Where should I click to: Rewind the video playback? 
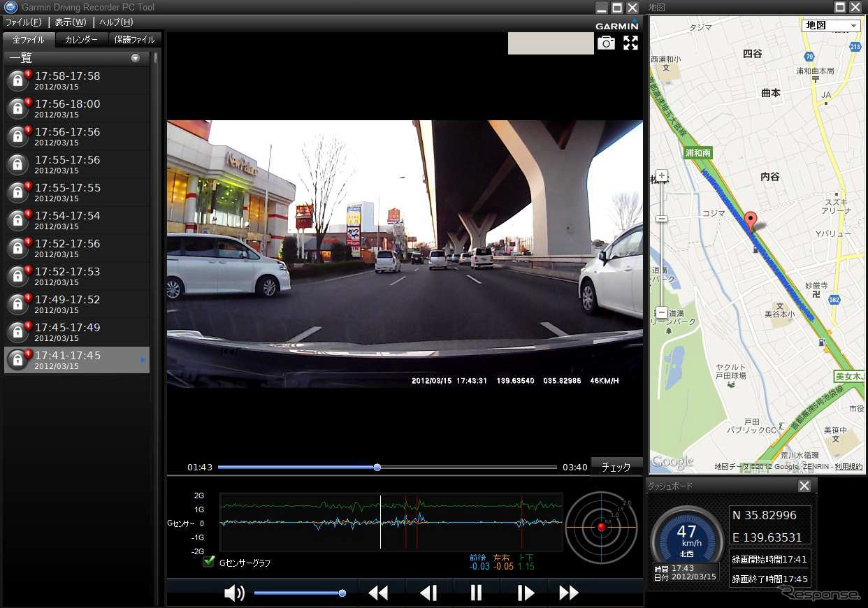[378, 593]
